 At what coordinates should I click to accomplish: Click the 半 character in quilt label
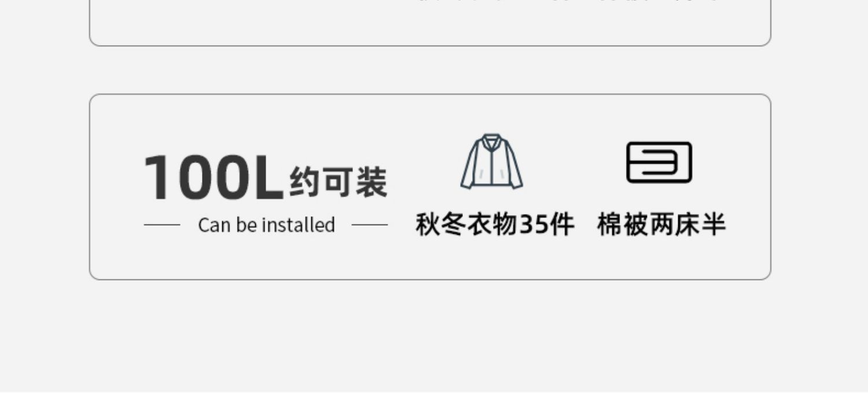[x=713, y=224]
